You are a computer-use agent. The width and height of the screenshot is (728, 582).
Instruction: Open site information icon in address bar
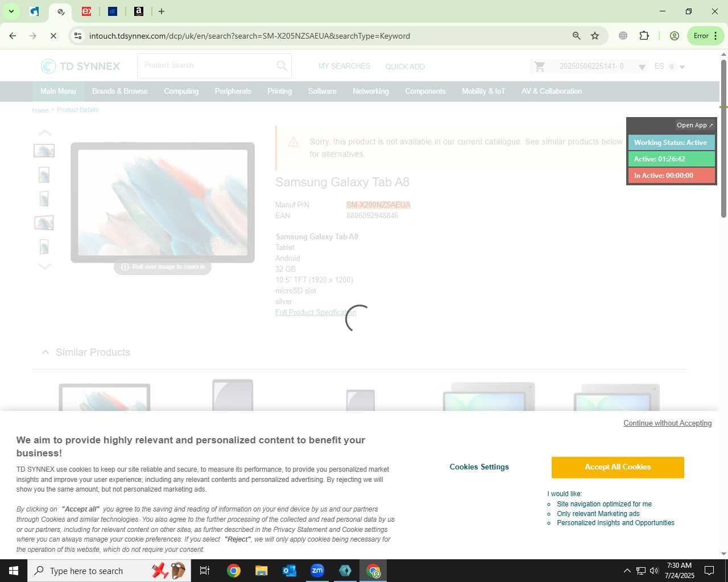(x=78, y=36)
